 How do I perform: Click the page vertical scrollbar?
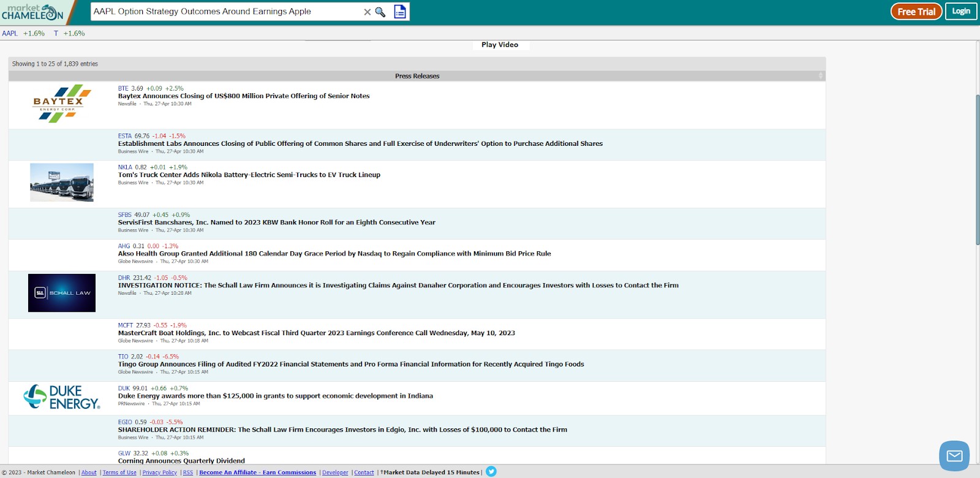click(978, 251)
